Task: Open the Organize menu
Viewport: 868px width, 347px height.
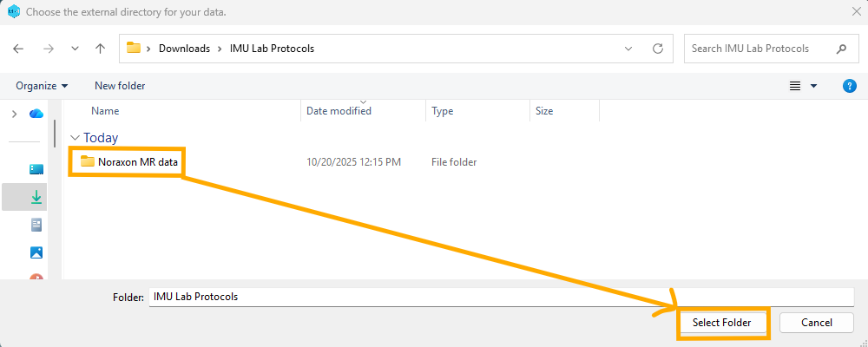Action: (42, 86)
